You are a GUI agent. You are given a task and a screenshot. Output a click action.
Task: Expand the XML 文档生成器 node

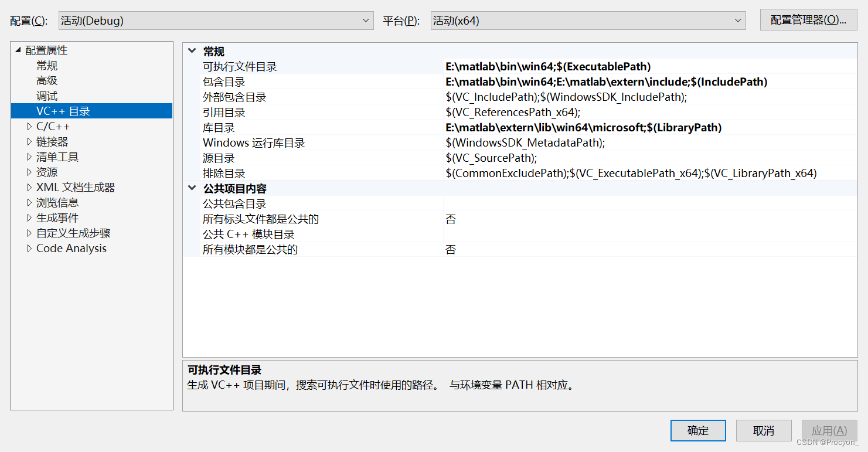[x=29, y=187]
